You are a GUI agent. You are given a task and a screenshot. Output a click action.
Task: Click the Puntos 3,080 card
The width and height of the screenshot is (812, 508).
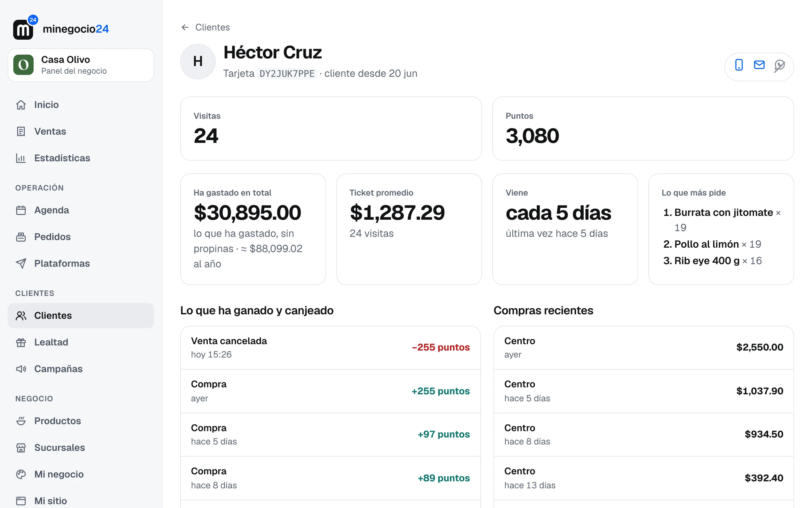[643, 129]
